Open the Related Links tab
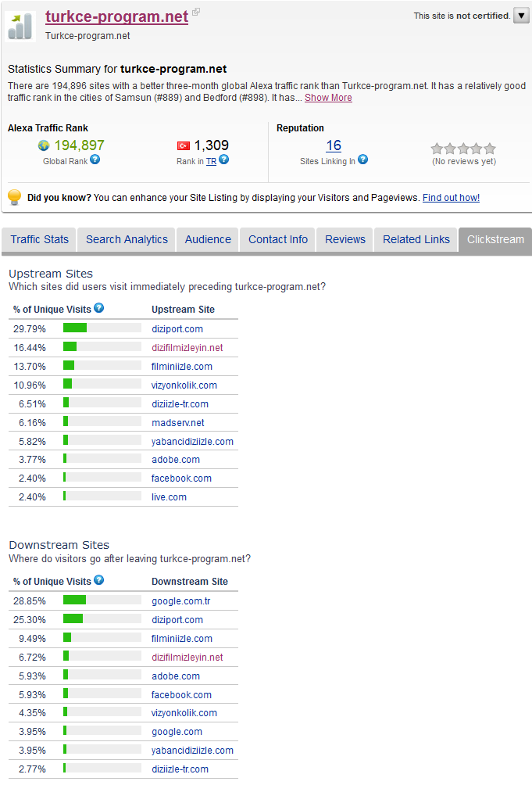Image resolution: width=532 pixels, height=785 pixels. [x=416, y=239]
